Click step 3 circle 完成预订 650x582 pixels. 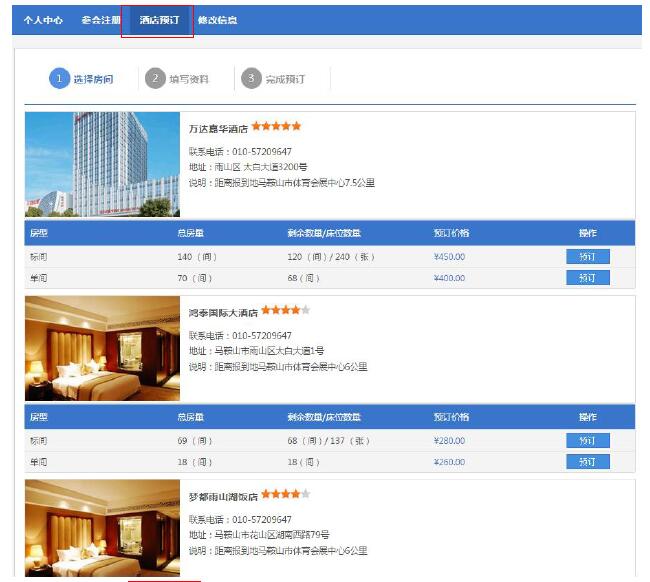point(251,79)
